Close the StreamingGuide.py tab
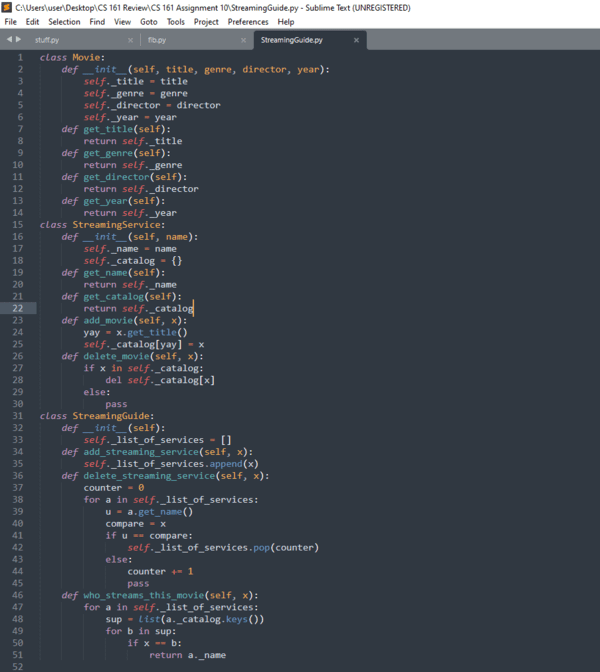 pyautogui.click(x=356, y=40)
